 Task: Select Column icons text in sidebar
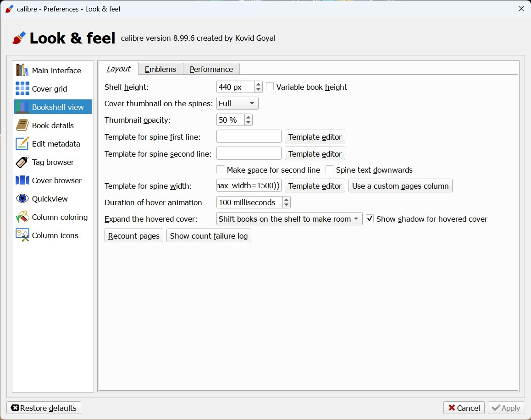point(55,235)
